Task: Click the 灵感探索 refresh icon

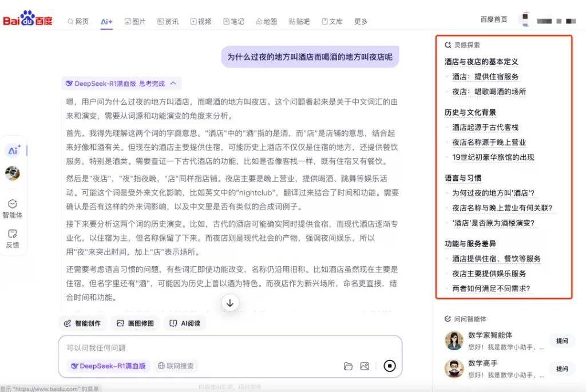Action: coord(448,45)
